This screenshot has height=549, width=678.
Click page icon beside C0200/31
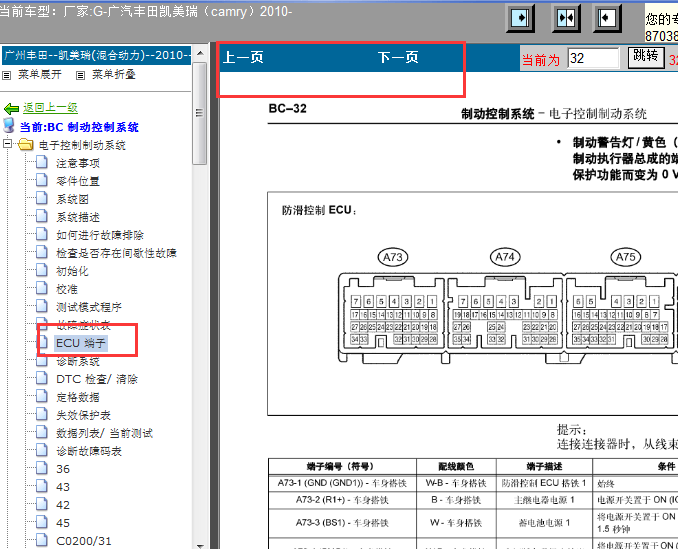42,540
